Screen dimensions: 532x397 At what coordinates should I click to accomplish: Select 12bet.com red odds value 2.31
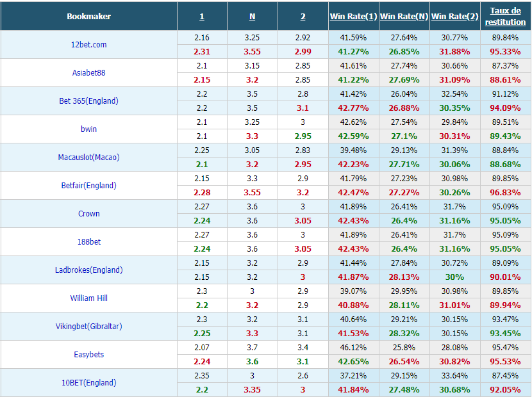point(202,51)
